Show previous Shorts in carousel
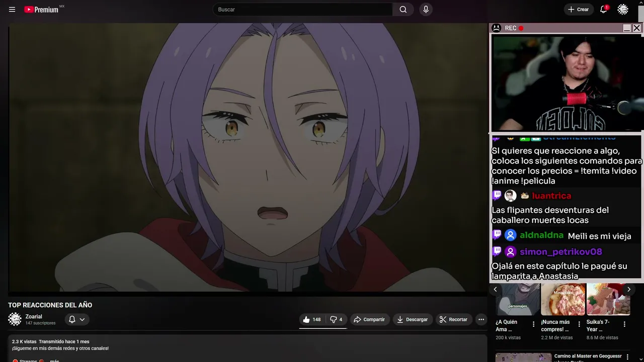 495,289
